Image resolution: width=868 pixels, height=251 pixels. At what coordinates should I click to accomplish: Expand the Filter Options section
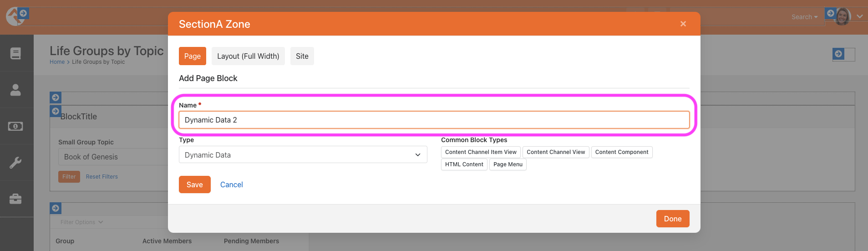pyautogui.click(x=81, y=222)
